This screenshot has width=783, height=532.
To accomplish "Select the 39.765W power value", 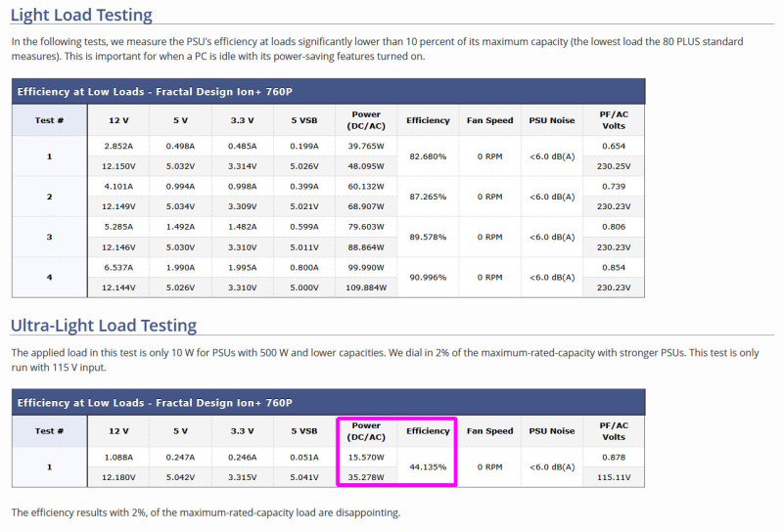I will click(366, 147).
